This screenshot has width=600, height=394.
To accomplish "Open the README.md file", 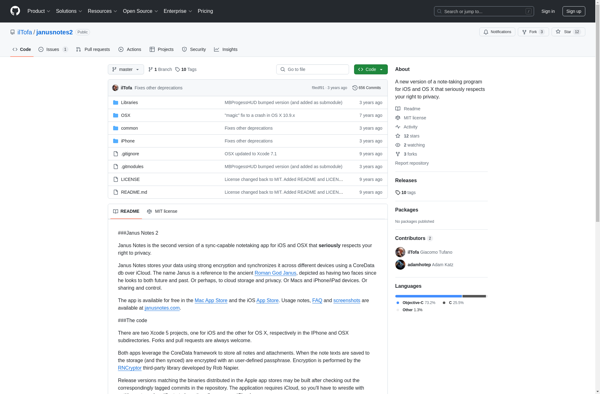I will (134, 192).
